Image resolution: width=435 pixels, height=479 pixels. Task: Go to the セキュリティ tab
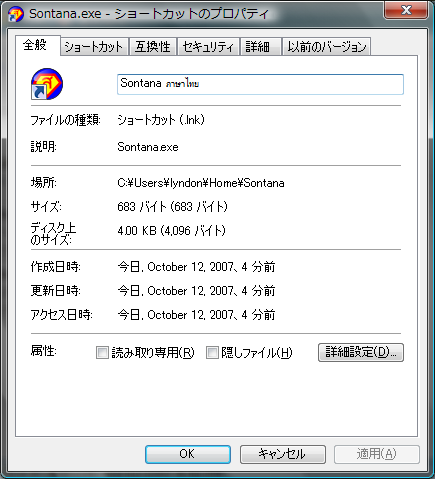point(208,47)
